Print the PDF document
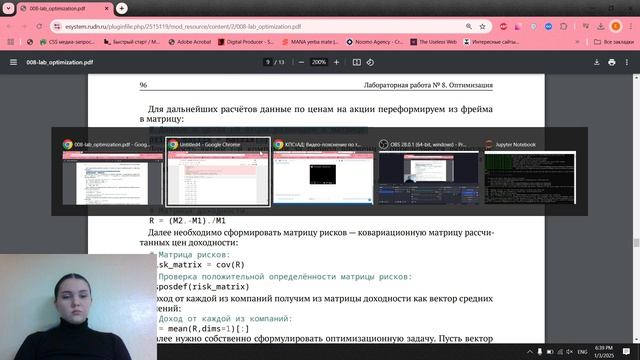The image size is (640, 360). [x=611, y=62]
